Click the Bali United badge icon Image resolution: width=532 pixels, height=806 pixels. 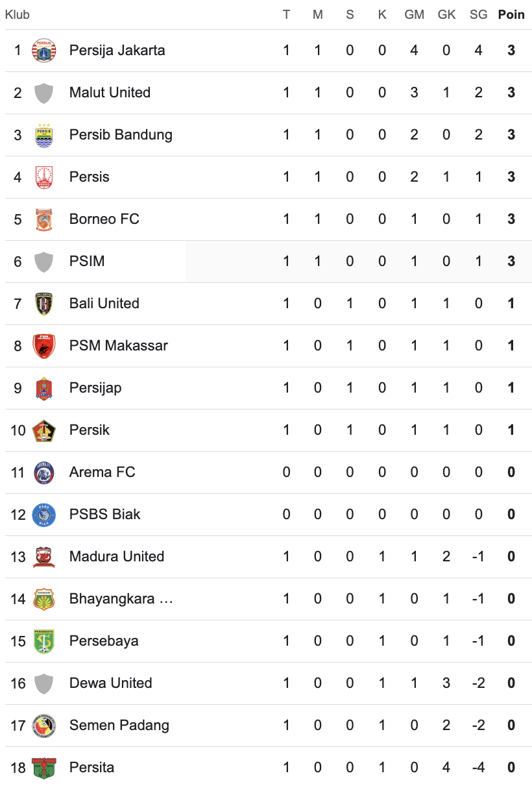(x=44, y=304)
